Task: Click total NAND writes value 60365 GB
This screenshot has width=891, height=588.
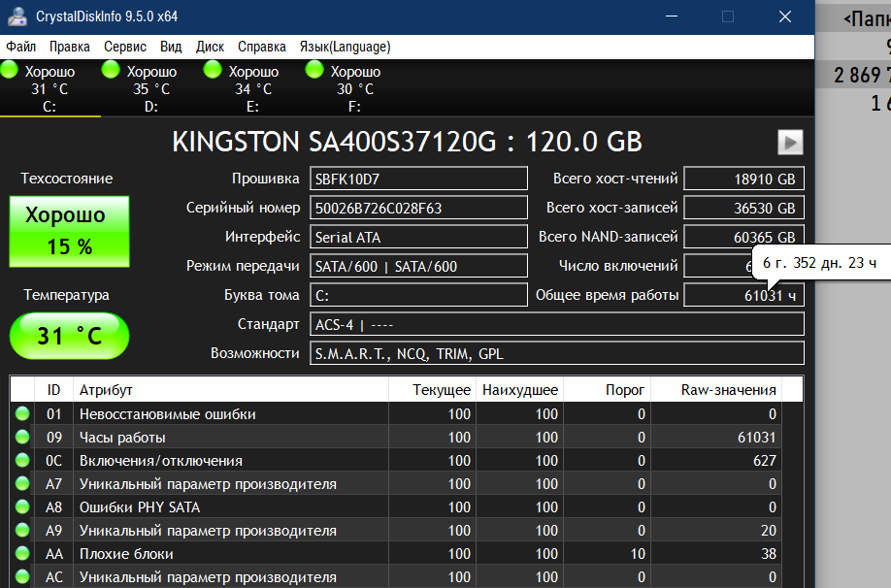Action: (743, 237)
